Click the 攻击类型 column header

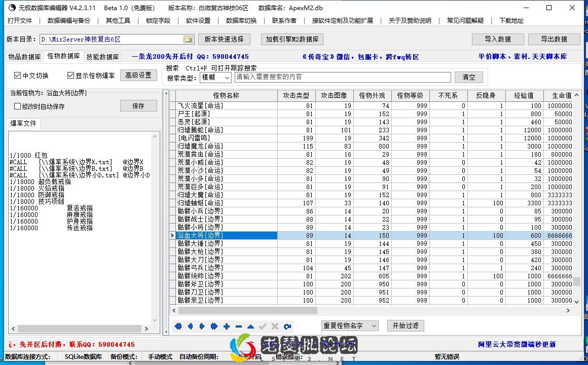click(x=296, y=96)
